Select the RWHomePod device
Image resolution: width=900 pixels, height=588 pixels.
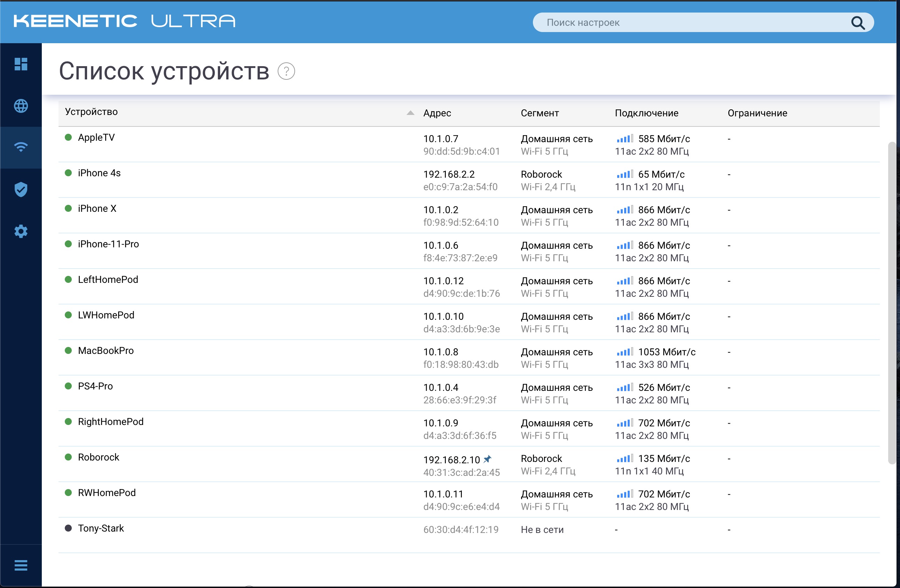(x=107, y=493)
